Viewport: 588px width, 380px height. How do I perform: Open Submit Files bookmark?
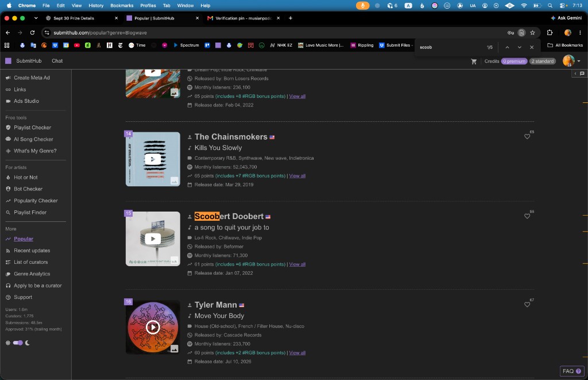click(x=395, y=45)
